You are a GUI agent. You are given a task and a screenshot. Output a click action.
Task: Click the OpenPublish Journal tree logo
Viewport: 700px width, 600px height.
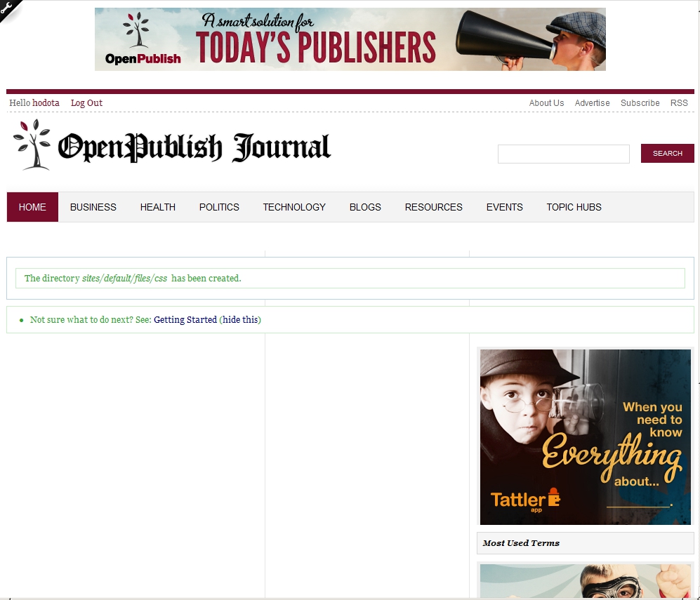tap(32, 145)
